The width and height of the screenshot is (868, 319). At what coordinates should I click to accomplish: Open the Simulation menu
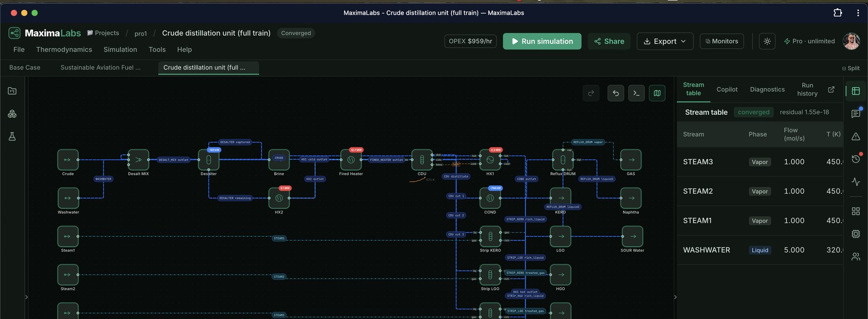click(x=120, y=50)
